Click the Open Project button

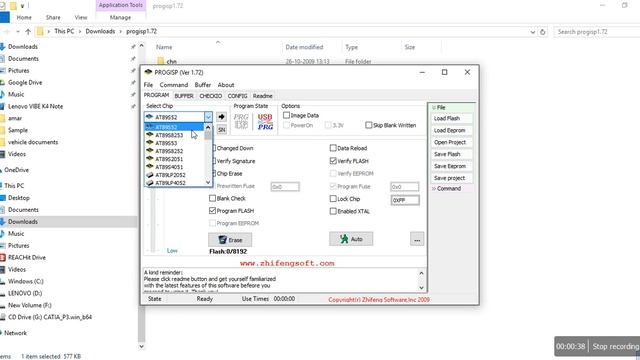click(x=452, y=142)
